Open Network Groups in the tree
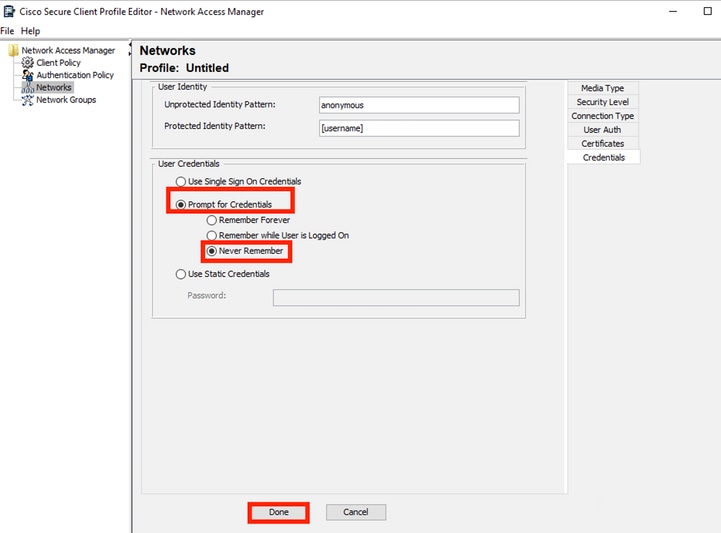The height and width of the screenshot is (533, 721). tap(66, 100)
